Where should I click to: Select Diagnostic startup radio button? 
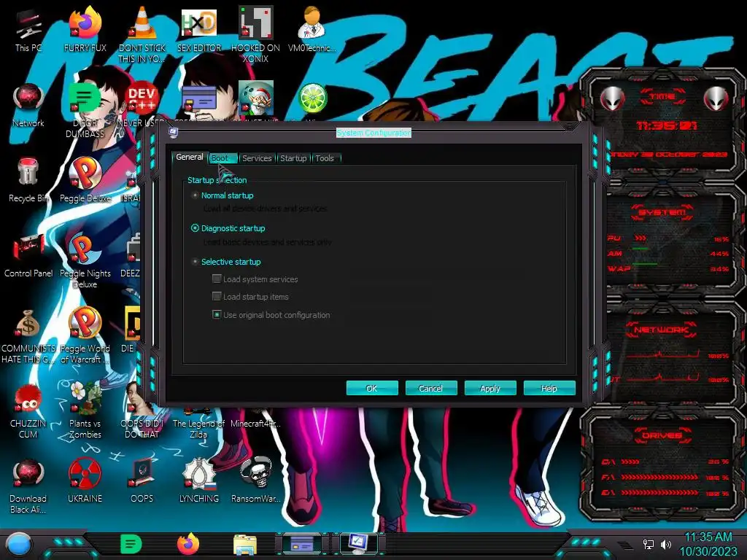click(195, 228)
